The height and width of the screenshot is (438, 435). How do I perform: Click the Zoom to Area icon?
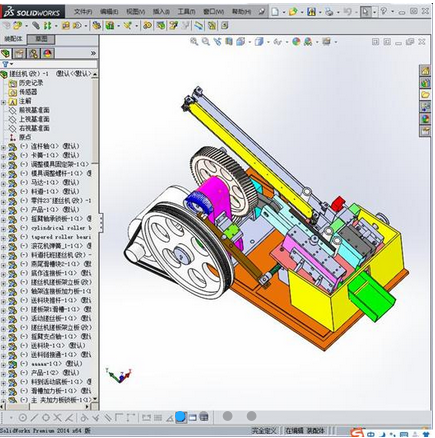tap(206, 42)
